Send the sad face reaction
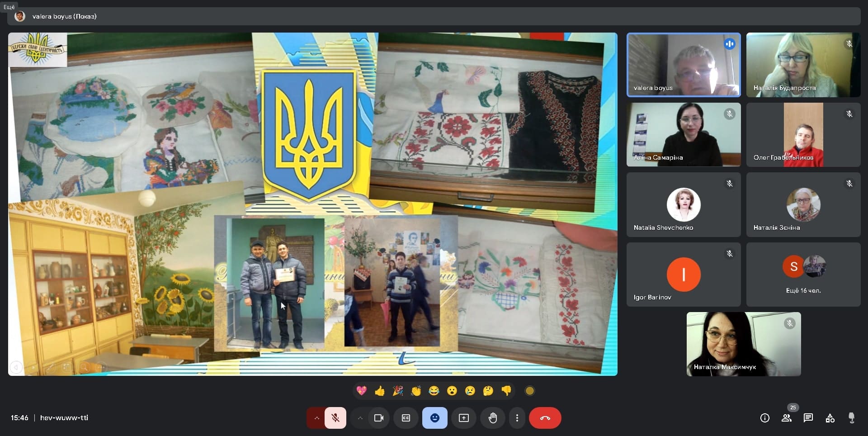The height and width of the screenshot is (436, 868). coord(470,391)
